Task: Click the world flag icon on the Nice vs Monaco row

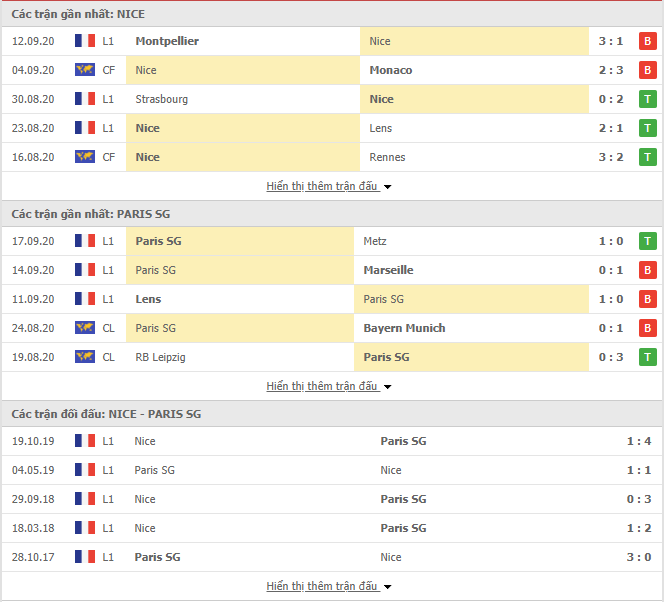Action: (85, 69)
